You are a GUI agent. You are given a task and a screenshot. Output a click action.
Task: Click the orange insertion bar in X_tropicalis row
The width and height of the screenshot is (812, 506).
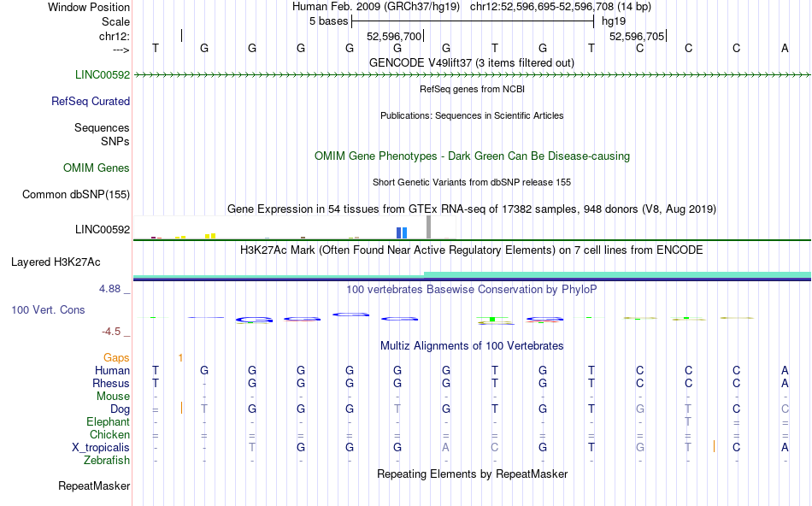click(x=714, y=446)
